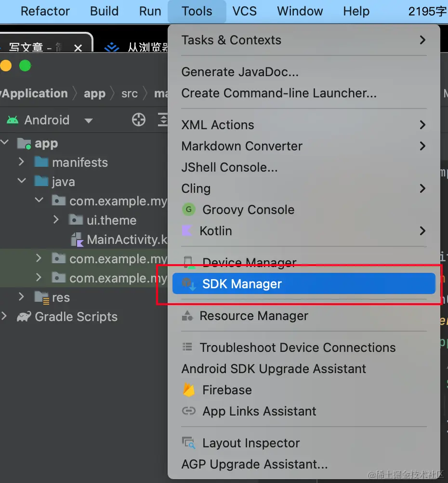Expand the ui.theme package node

coord(56,219)
